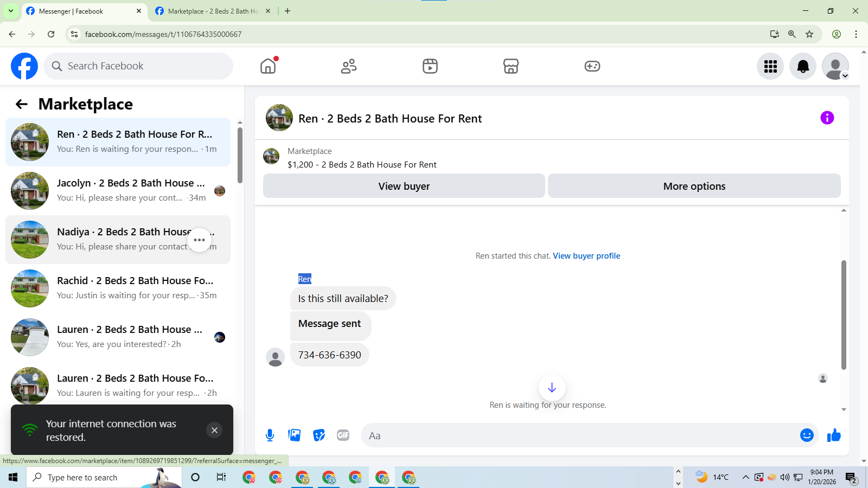The height and width of the screenshot is (488, 868).
Task: Open the Marketplace storefront icon
Action: (x=511, y=66)
